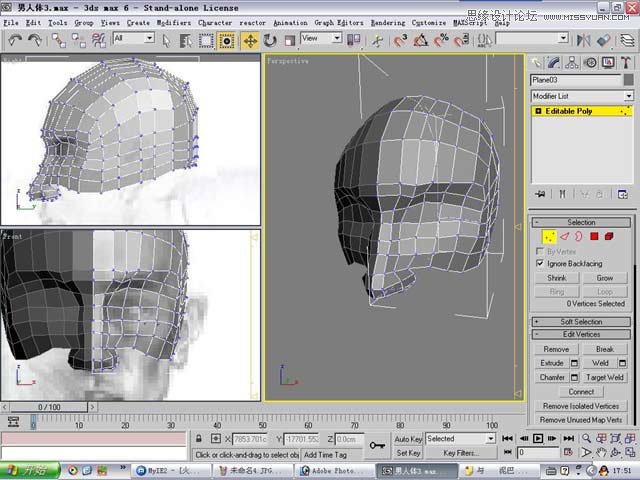The image size is (640, 480).
Task: Open the Rendering menu
Action: [388, 22]
